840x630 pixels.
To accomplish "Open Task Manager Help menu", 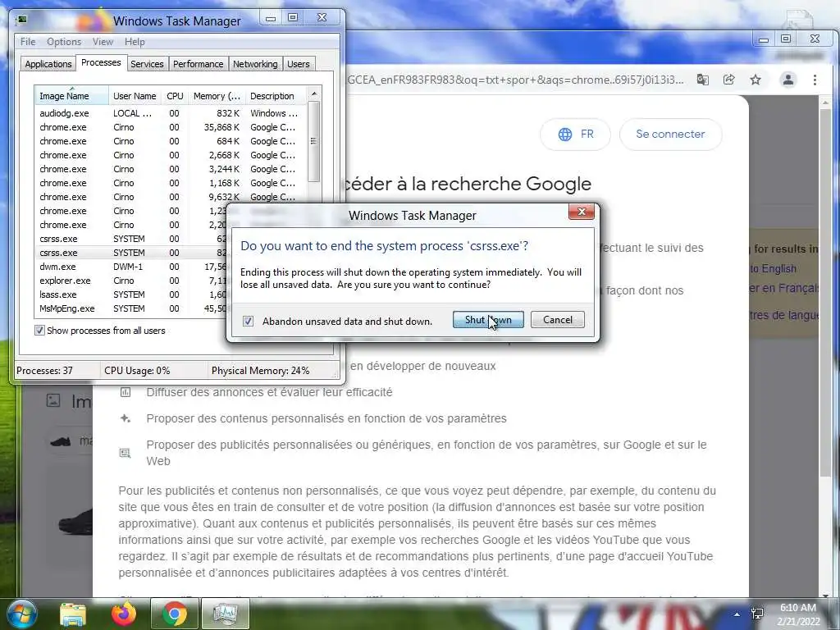I will pos(135,41).
